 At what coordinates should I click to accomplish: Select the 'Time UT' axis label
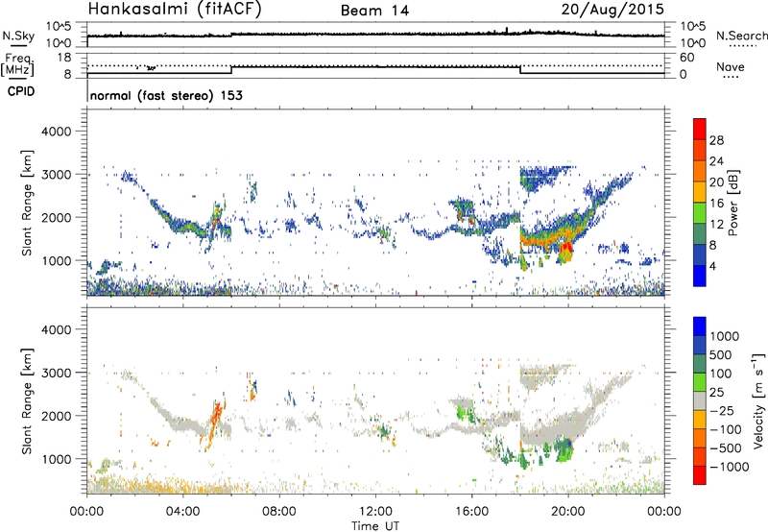pyautogui.click(x=375, y=526)
